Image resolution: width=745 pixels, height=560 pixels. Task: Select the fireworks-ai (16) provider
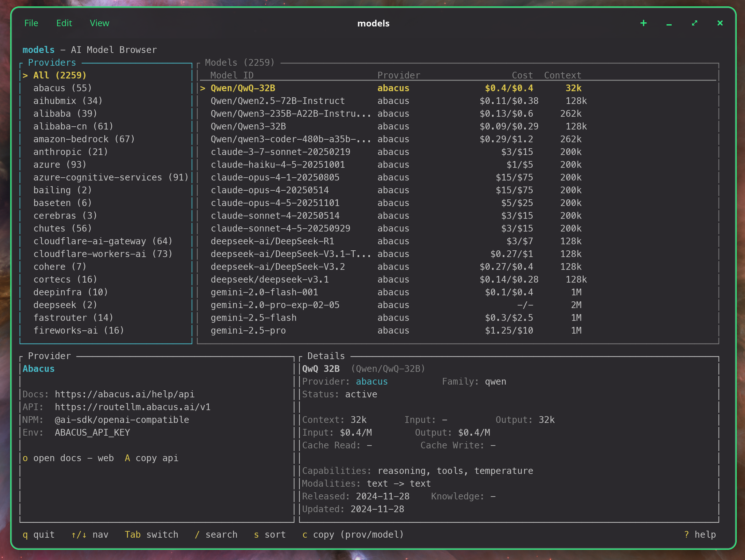point(78,330)
